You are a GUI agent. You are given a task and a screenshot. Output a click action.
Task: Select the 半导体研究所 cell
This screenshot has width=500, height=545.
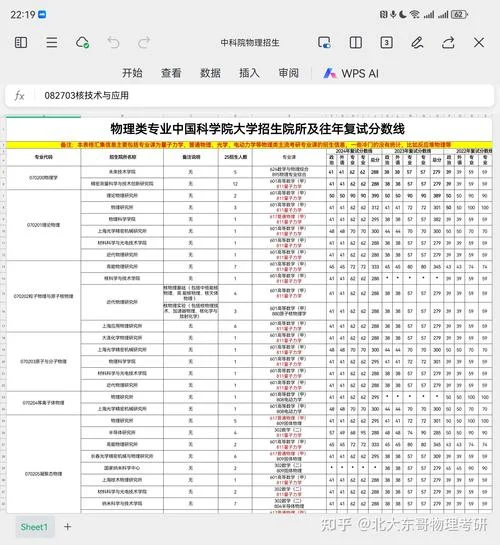pyautogui.click(x=122, y=432)
